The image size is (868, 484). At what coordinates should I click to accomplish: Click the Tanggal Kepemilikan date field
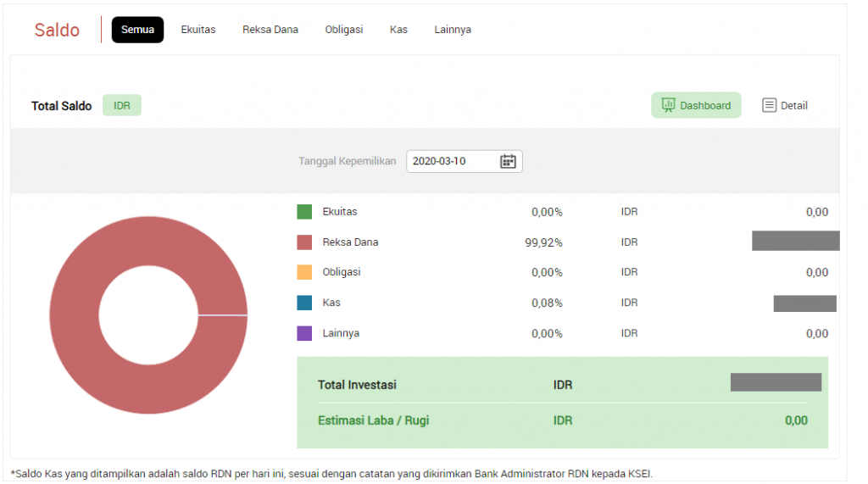coord(451,161)
